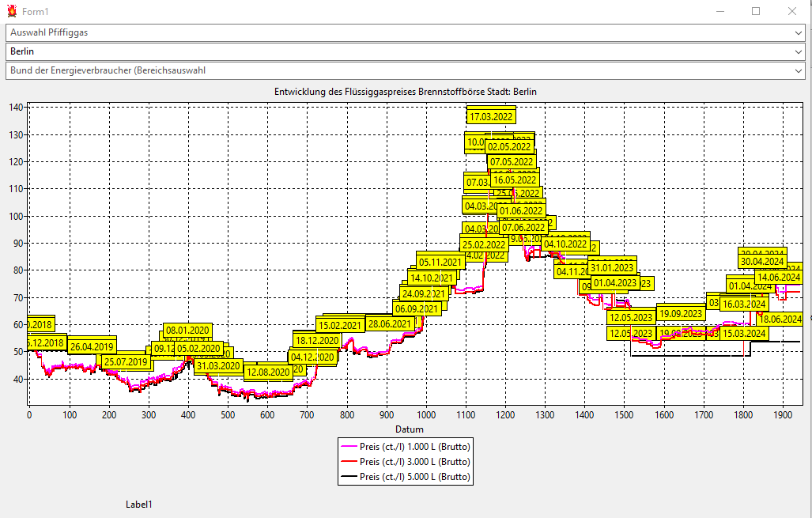This screenshot has height=518, width=812.
Task: Click the y-axis value 140
Action: [x=16, y=108]
